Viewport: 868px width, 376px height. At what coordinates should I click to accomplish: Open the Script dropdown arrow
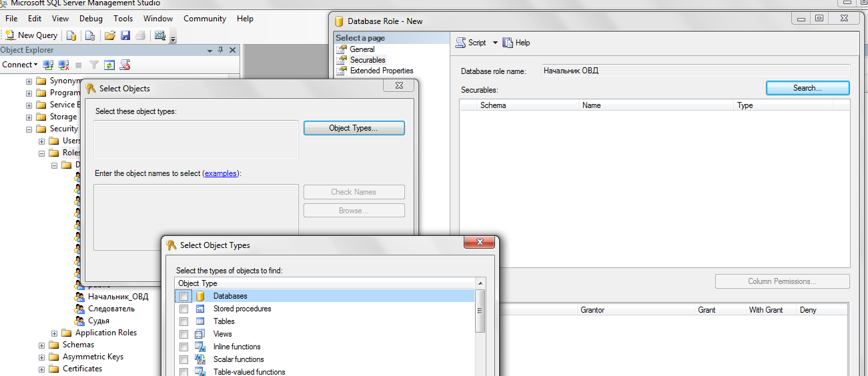tap(495, 43)
